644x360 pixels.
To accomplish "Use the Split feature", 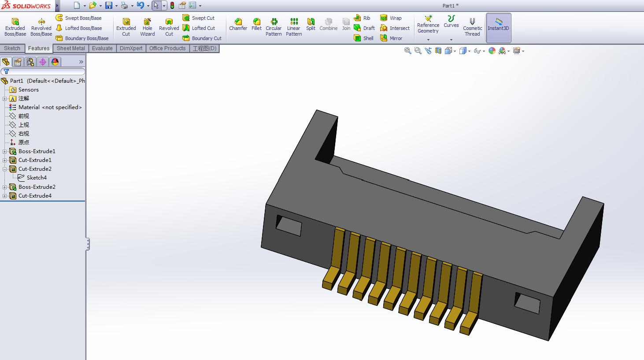I will (311, 25).
